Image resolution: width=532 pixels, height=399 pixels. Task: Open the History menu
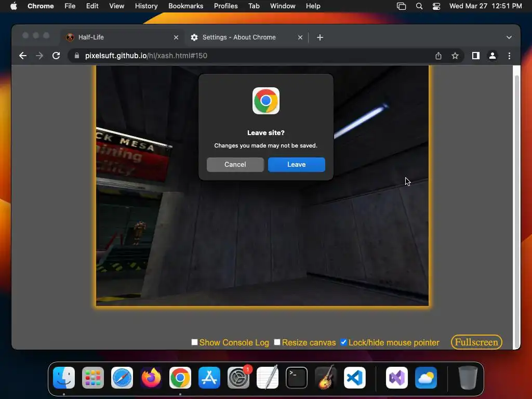146,6
